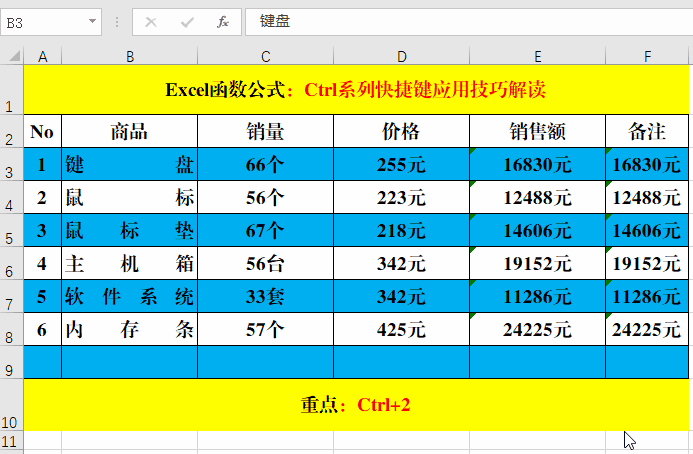This screenshot has width=693, height=454.
Task: Click the '425元' price cell
Action: (401, 329)
